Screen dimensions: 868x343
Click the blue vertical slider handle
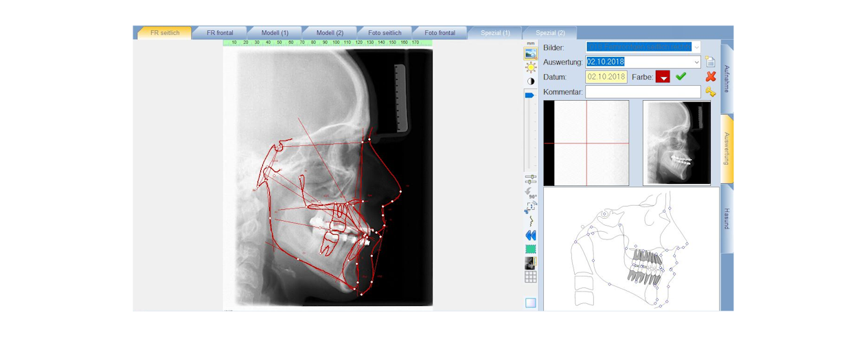(x=530, y=96)
